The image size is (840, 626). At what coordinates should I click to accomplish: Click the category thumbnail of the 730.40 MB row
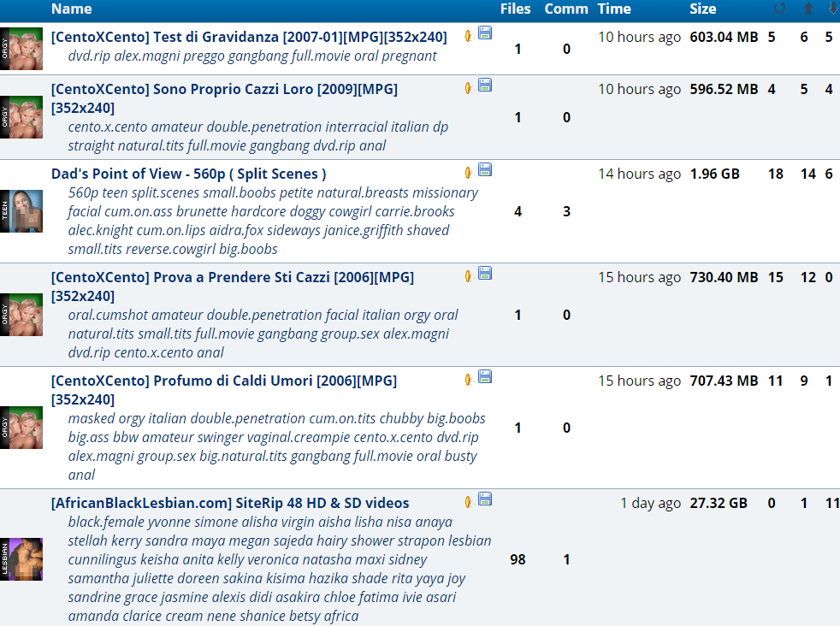pos(21,315)
